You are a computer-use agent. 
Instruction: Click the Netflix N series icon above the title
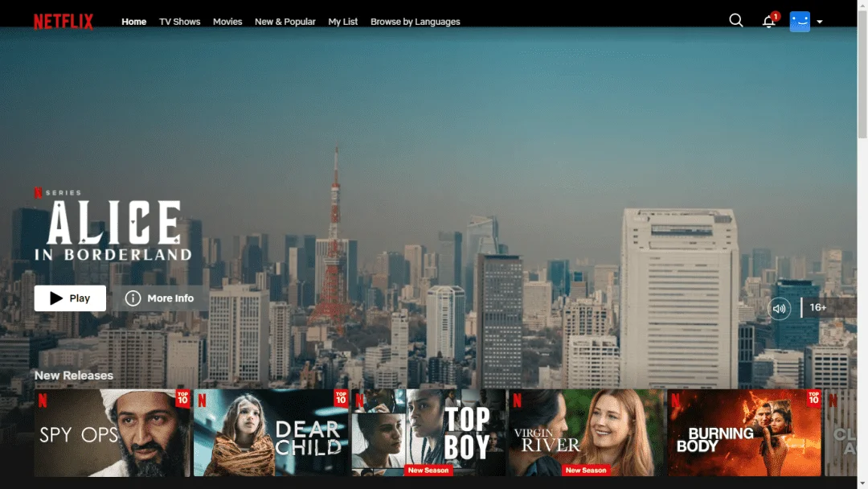point(39,193)
